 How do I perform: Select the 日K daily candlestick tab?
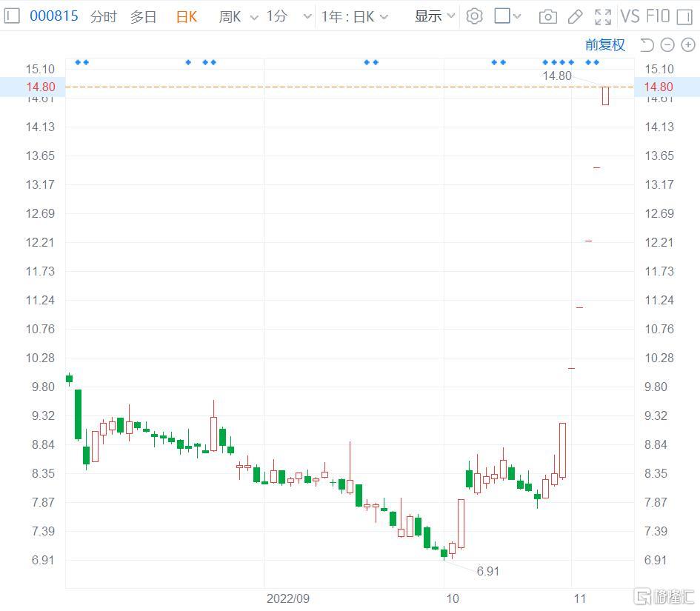pos(186,16)
